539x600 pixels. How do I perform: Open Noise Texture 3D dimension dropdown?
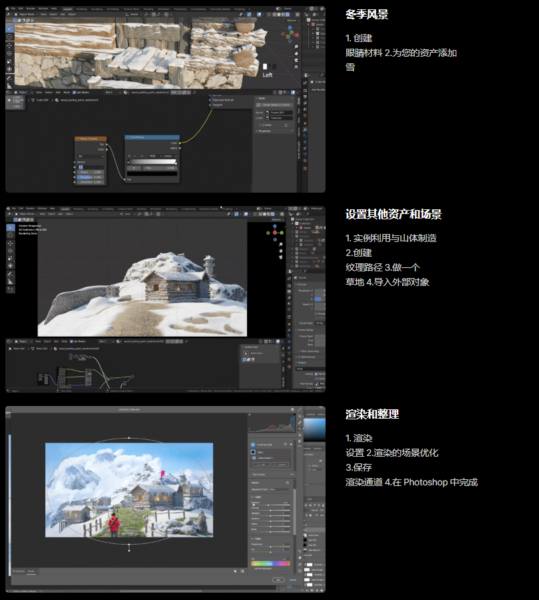click(91, 156)
